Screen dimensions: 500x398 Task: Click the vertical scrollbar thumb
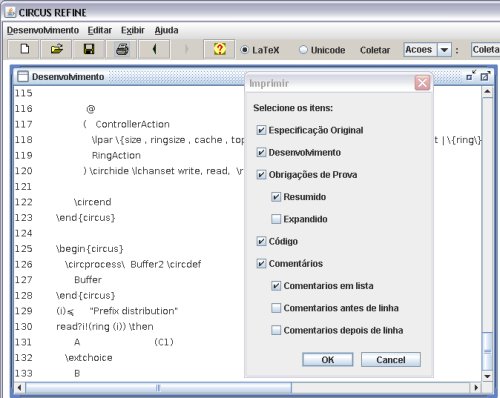click(x=487, y=350)
